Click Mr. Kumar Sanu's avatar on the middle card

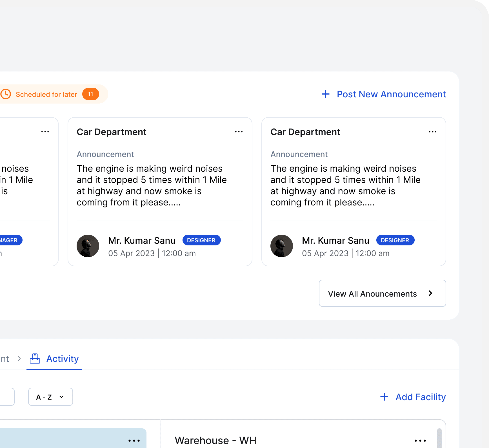(88, 246)
